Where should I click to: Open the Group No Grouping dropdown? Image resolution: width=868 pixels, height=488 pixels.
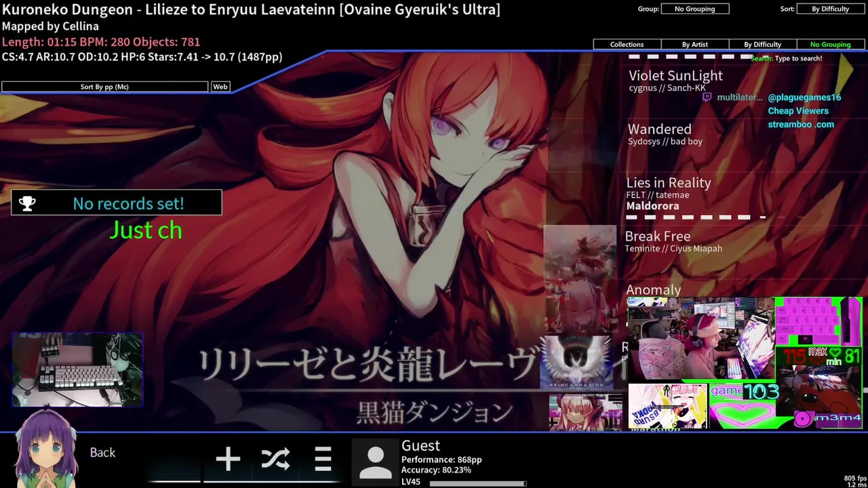click(x=695, y=9)
